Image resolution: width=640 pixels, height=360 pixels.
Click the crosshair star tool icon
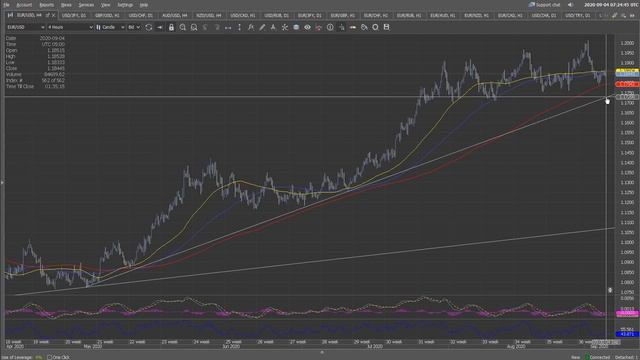pyautogui.click(x=284, y=27)
